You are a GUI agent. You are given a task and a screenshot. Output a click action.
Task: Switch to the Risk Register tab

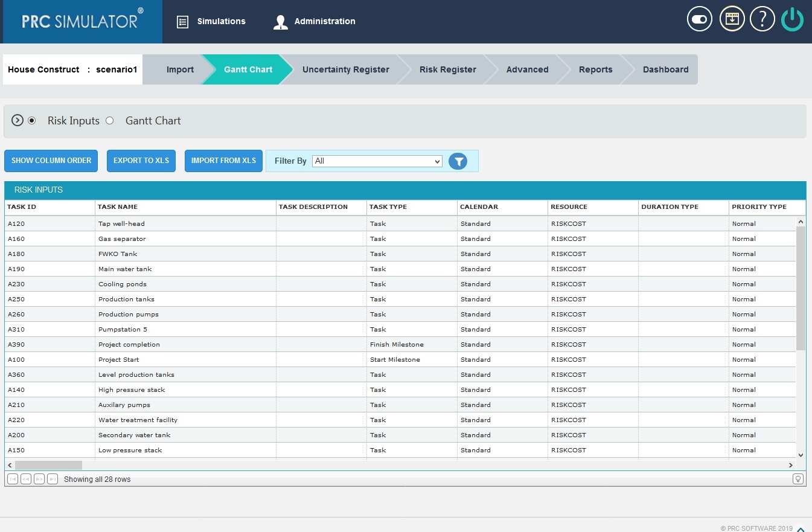(447, 69)
